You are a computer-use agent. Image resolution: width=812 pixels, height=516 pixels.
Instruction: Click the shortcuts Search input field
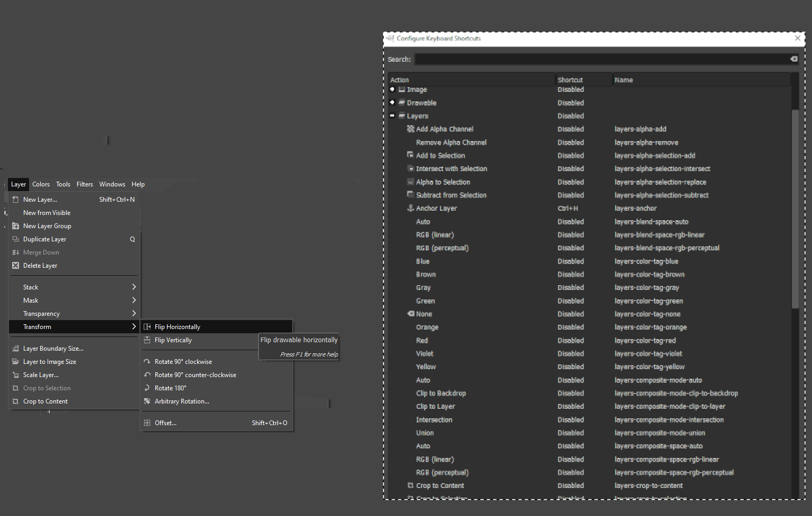point(601,59)
